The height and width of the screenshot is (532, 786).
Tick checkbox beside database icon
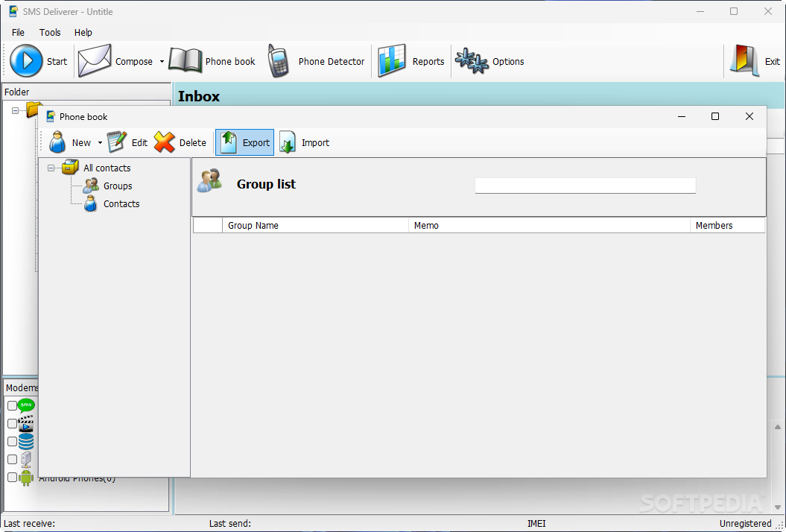(x=12, y=442)
